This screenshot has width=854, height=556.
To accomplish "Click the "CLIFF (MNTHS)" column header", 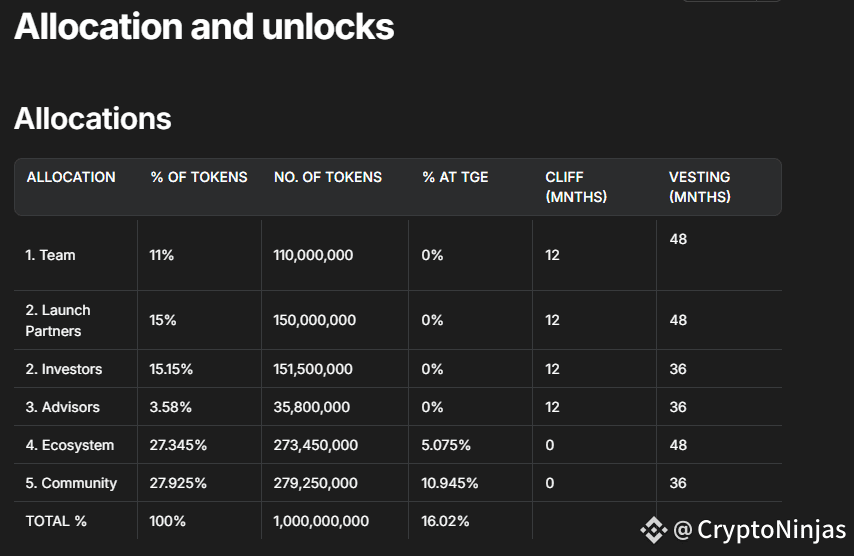I will point(576,187).
